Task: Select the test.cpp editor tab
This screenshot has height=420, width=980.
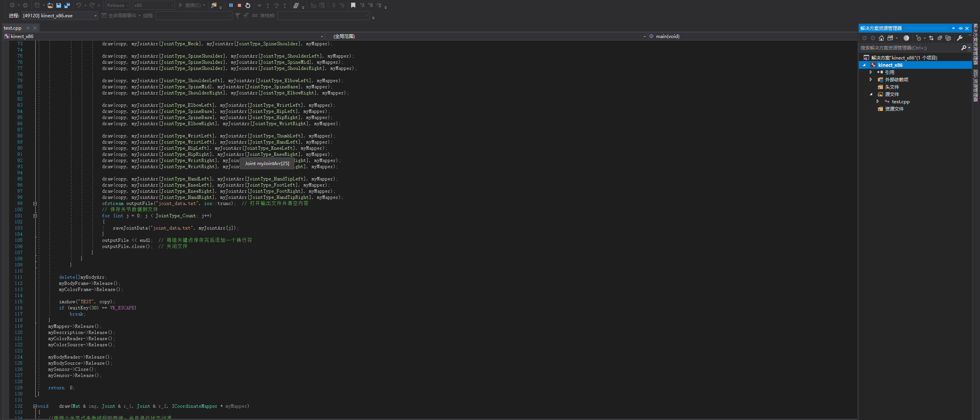Action: click(13, 28)
